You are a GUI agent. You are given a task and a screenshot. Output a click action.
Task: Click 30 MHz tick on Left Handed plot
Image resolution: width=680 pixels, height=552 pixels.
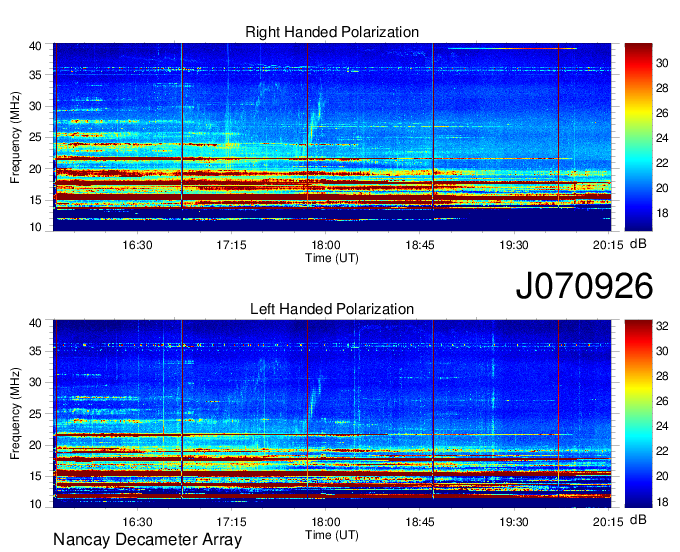tap(35, 382)
